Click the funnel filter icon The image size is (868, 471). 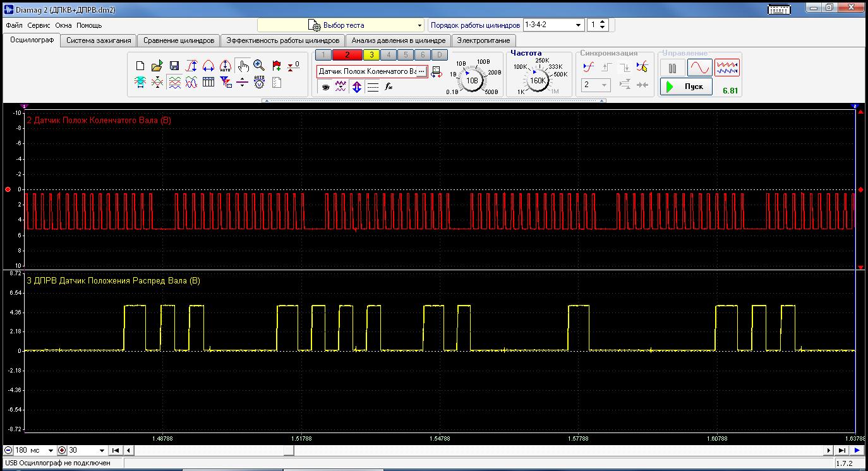226,82
